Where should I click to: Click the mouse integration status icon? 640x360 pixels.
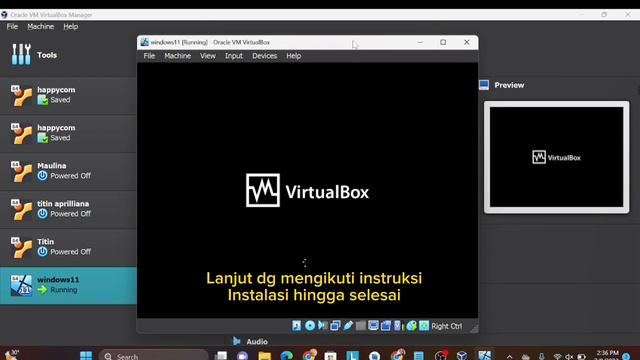411,326
